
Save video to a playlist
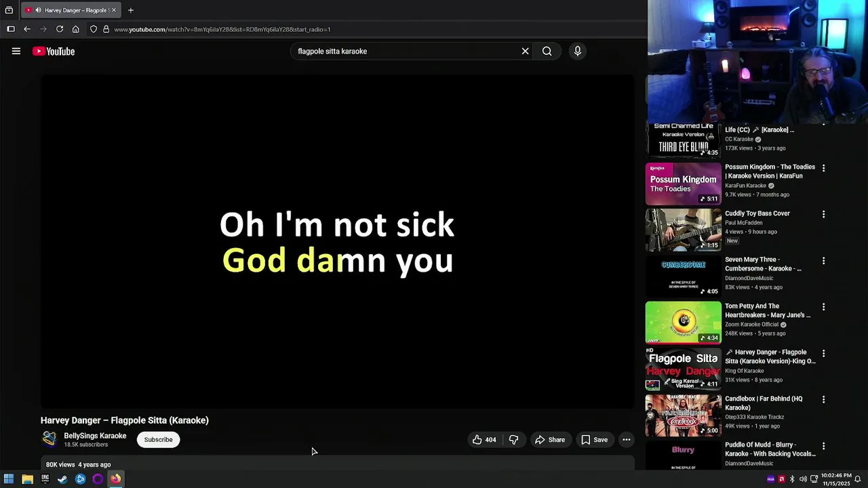[594, 440]
